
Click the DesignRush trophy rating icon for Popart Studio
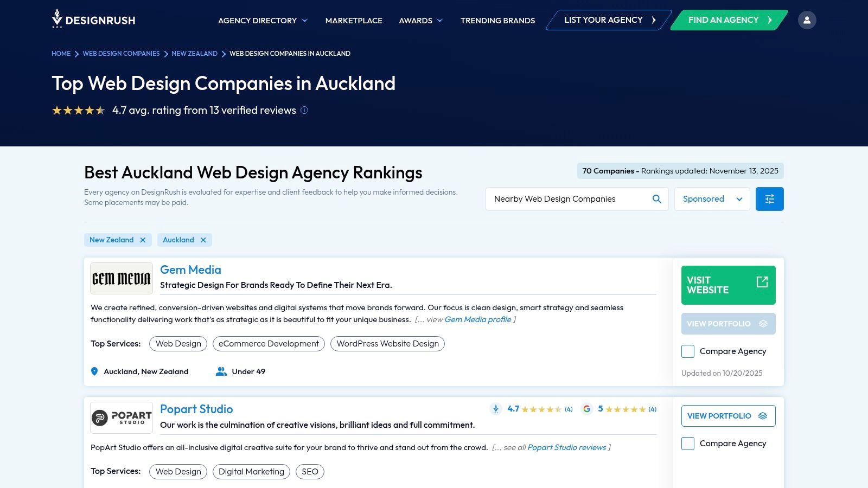(x=495, y=409)
